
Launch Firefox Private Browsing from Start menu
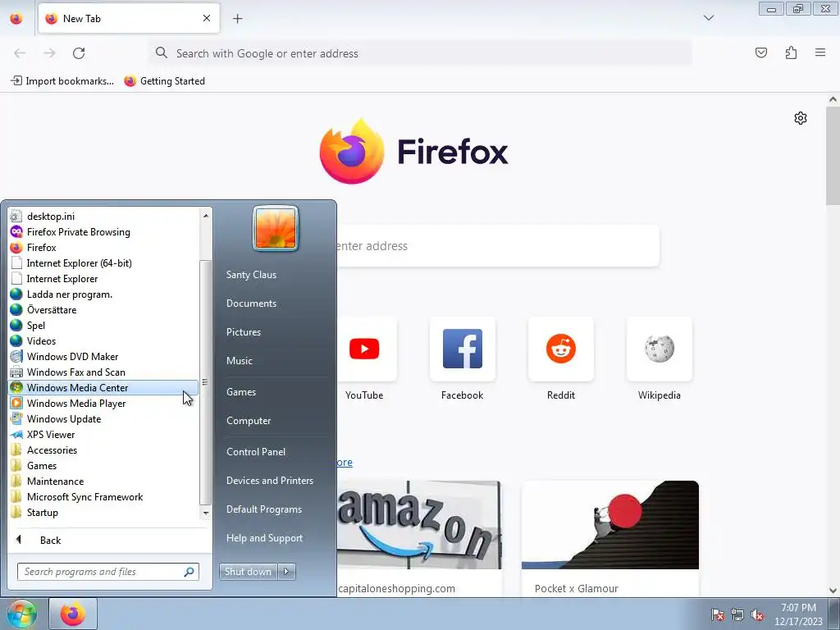point(103,232)
